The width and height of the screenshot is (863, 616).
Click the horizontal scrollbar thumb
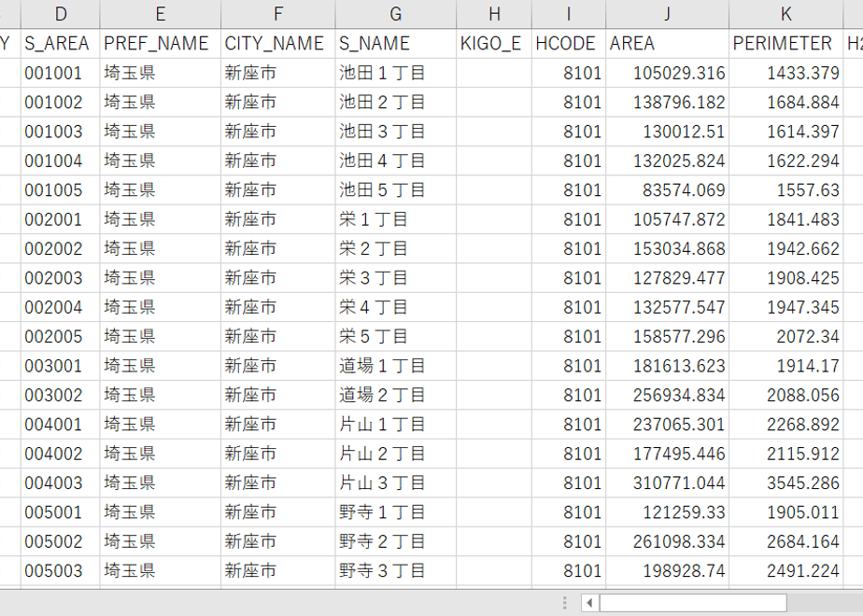[x=693, y=603]
